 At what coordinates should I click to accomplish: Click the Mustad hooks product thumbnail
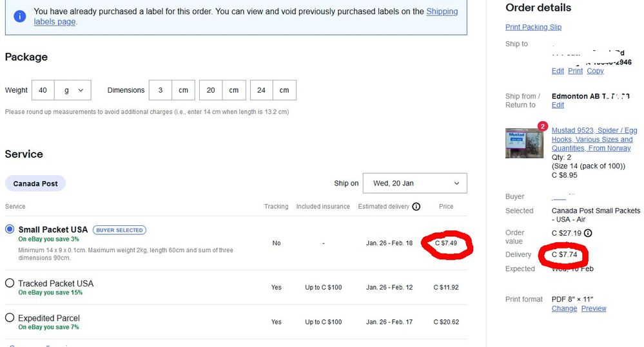[524, 142]
